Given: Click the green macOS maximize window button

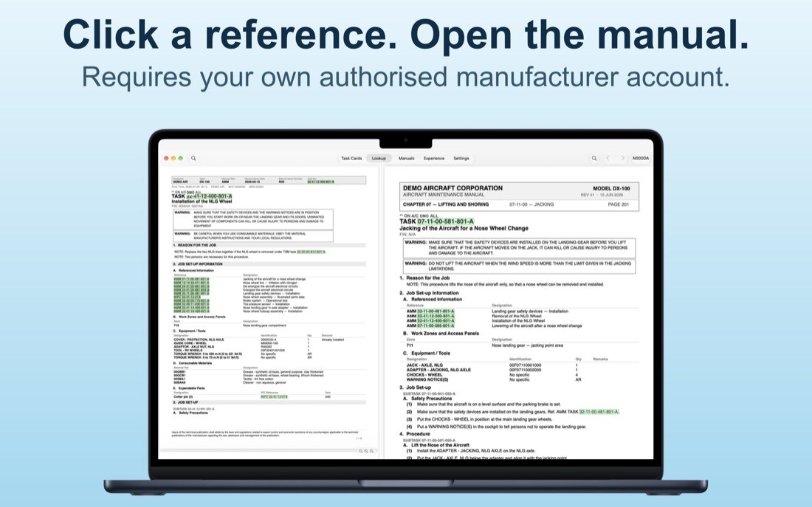Looking at the screenshot, I should pyautogui.click(x=180, y=159).
